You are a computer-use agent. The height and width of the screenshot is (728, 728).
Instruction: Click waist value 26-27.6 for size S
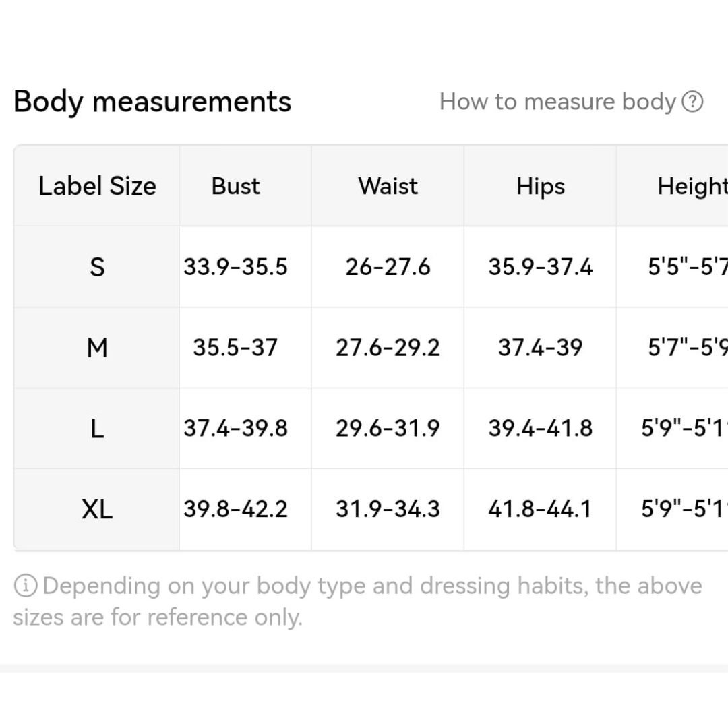388,267
